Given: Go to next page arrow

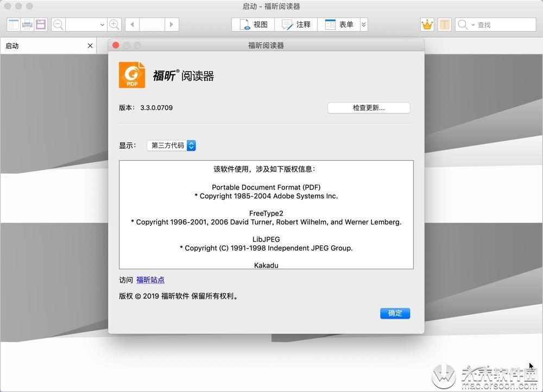Looking at the screenshot, I should 172,24.
